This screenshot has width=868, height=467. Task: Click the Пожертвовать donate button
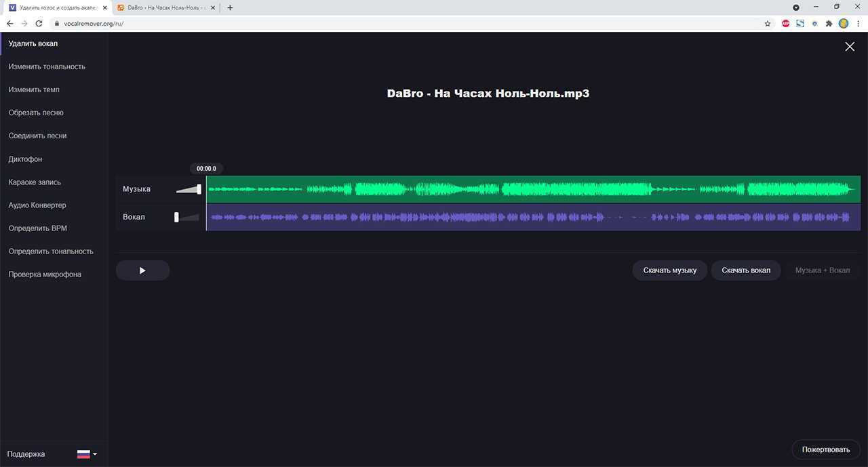[x=826, y=449]
